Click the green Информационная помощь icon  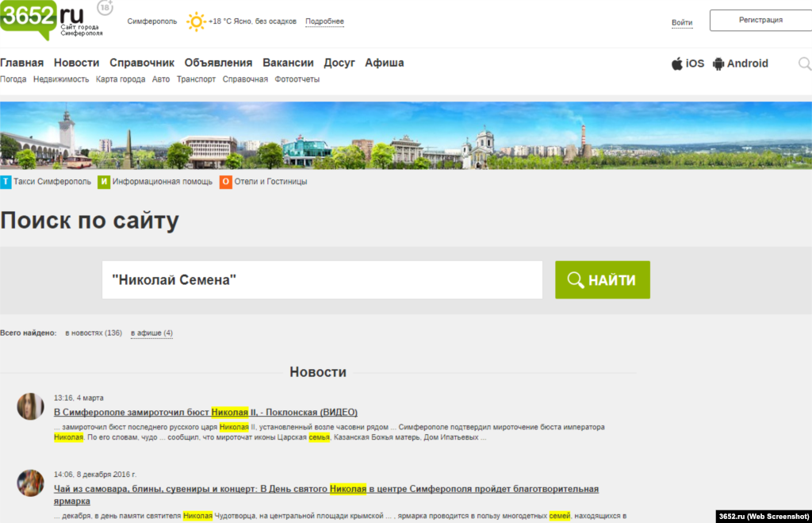tap(104, 182)
